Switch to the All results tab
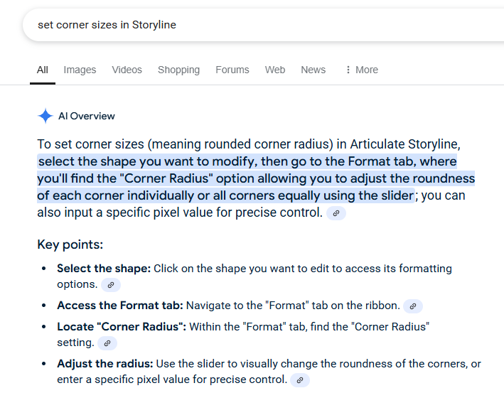Screen dimensions: 504x420 [43, 70]
